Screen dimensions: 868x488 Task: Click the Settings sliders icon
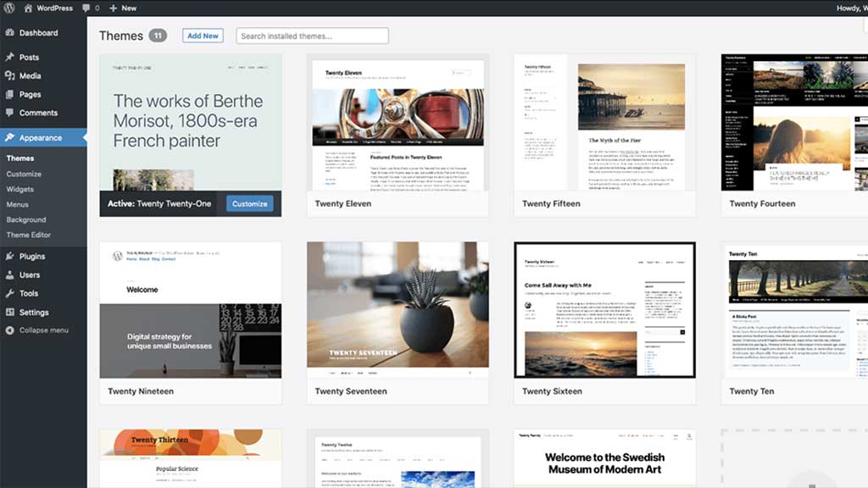click(x=10, y=312)
